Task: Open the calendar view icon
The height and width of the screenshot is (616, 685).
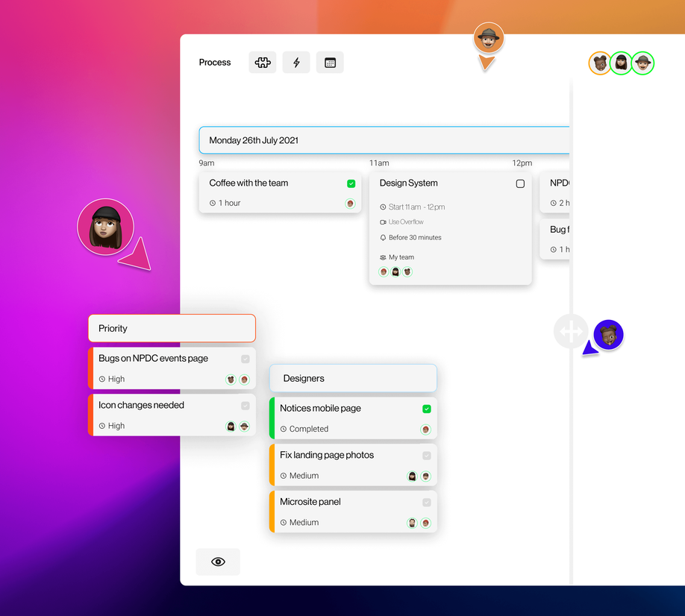Action: [330, 63]
